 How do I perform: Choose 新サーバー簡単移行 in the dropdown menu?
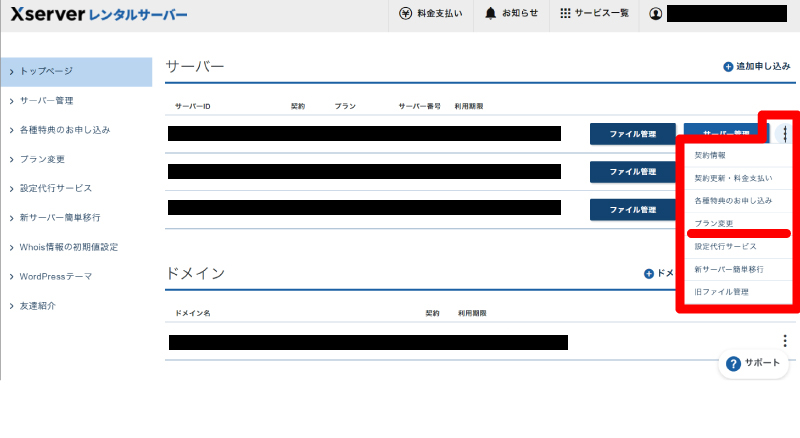tap(729, 269)
